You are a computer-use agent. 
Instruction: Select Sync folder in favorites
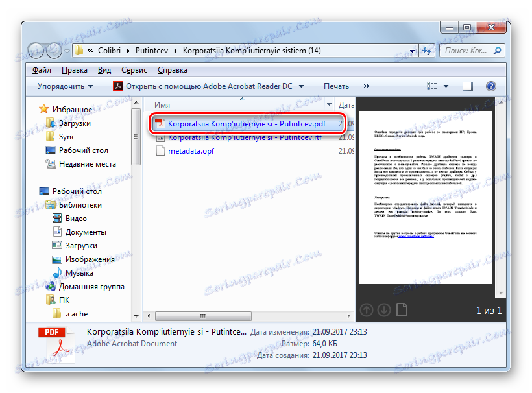(x=67, y=137)
